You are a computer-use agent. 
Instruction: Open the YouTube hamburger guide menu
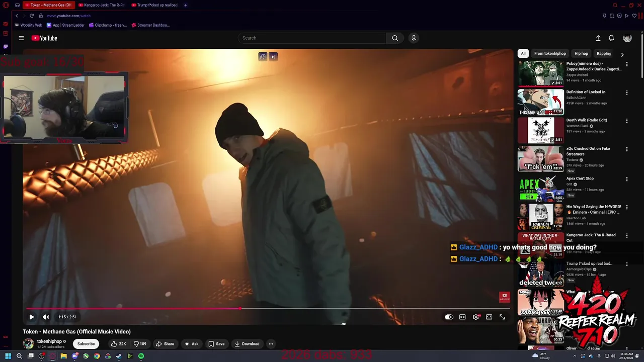click(21, 38)
